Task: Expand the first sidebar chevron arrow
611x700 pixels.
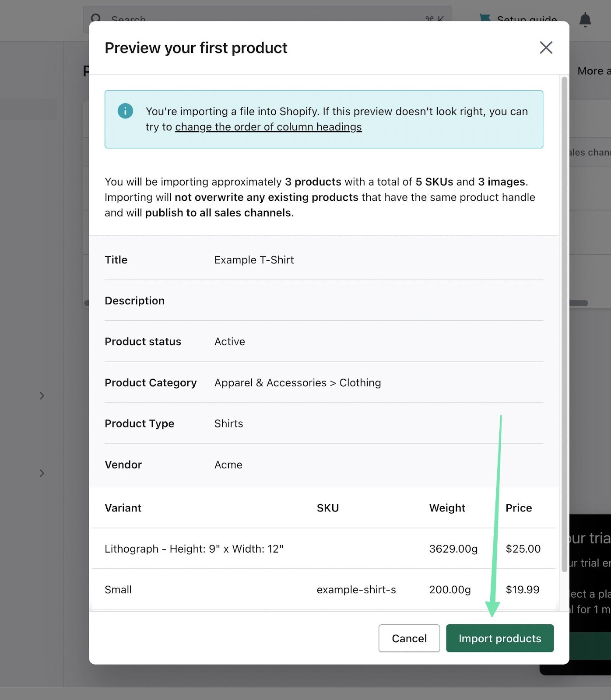Action: tap(42, 396)
